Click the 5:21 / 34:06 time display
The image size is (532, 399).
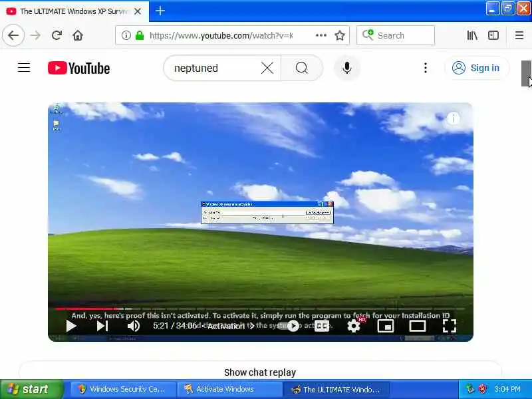click(x=175, y=326)
